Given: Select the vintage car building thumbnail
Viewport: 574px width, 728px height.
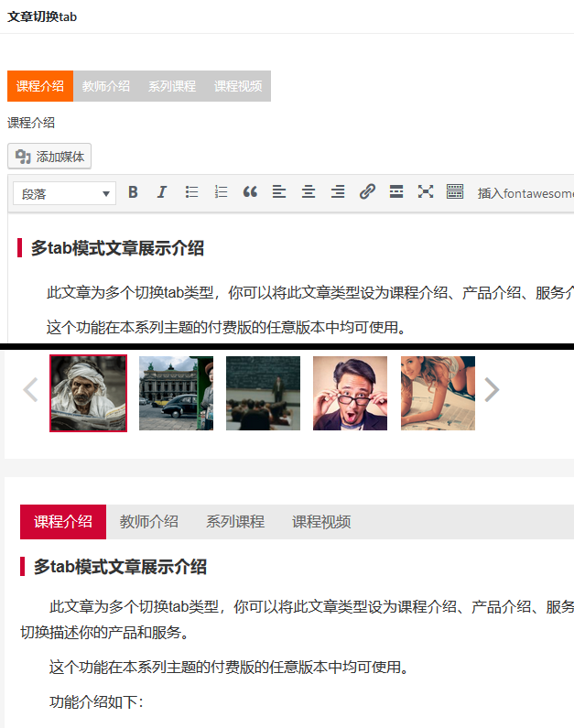Looking at the screenshot, I should [x=177, y=393].
